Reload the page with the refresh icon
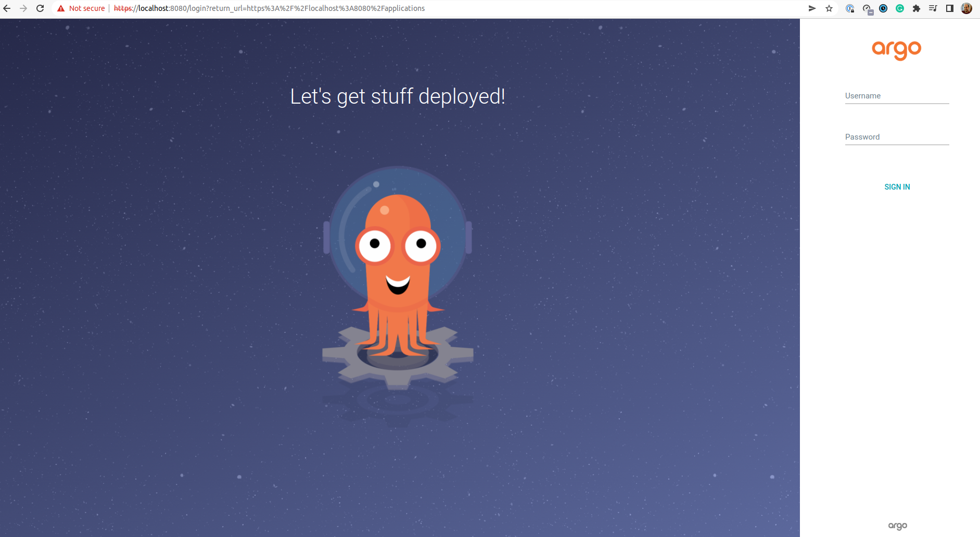 pos(40,8)
